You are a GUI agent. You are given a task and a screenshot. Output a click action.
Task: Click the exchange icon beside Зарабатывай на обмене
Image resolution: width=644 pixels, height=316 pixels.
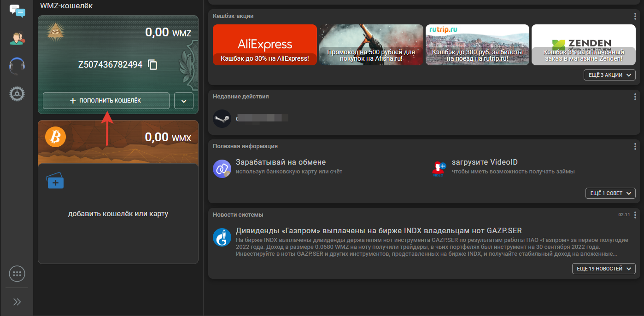pyautogui.click(x=222, y=168)
